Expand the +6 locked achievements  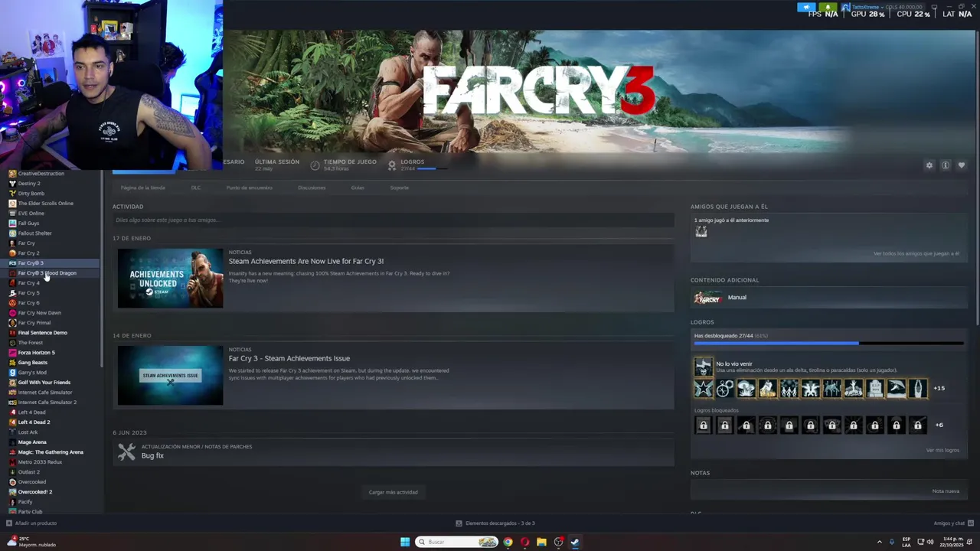[x=939, y=425]
